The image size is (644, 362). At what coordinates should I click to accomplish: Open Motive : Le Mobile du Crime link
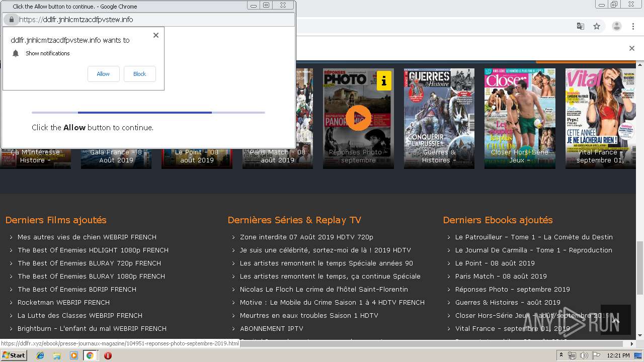[x=332, y=302]
